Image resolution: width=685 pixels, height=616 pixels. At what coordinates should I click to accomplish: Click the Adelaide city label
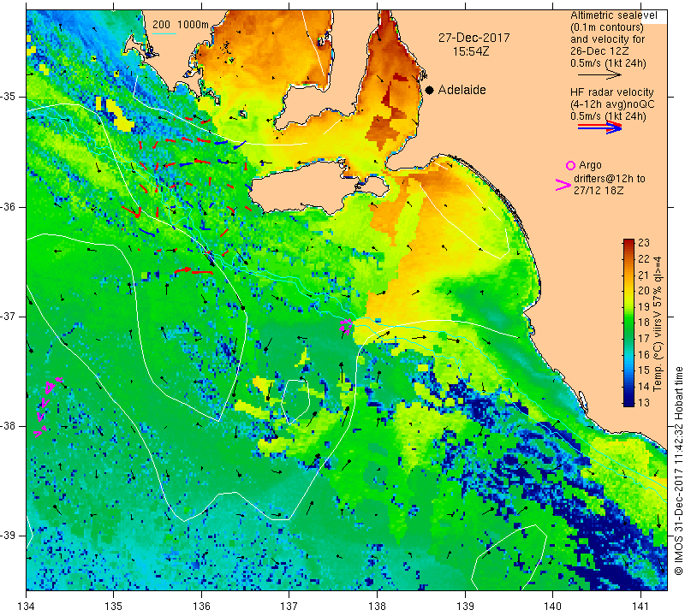[462, 90]
